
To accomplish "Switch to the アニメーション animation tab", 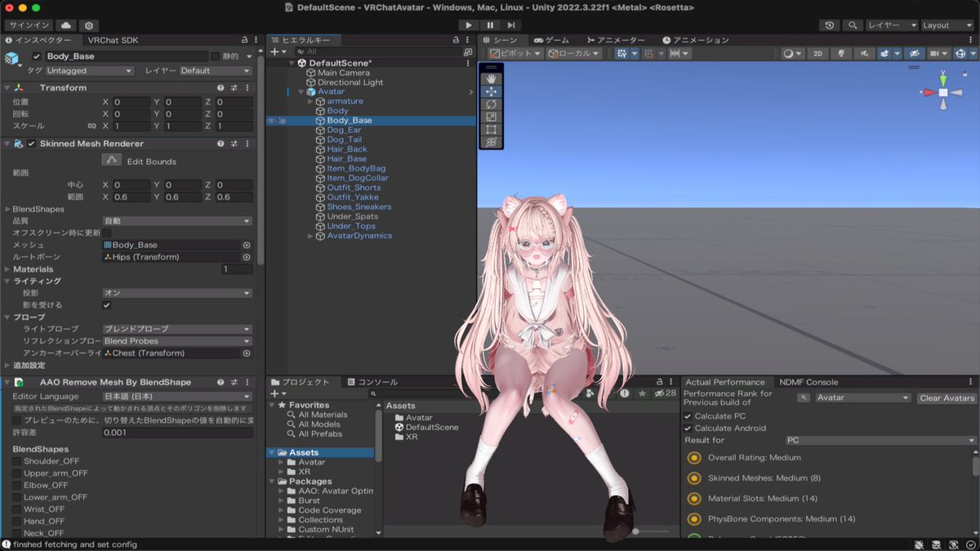I will point(696,40).
